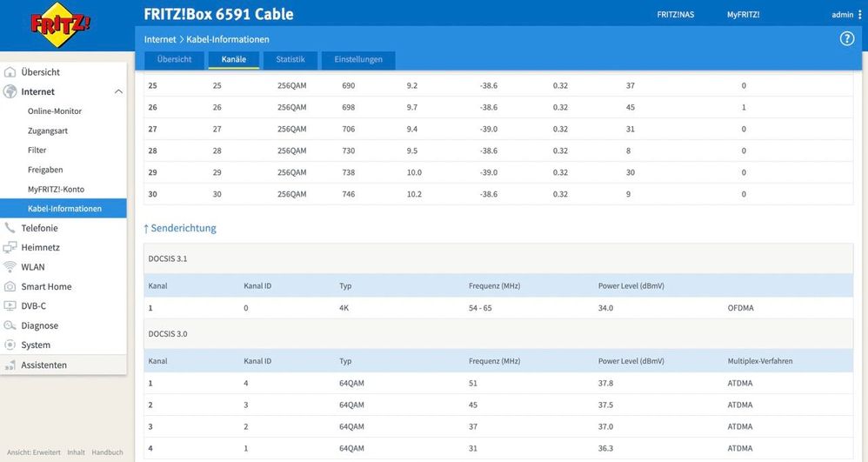Open Heimnetz section label

(40, 248)
